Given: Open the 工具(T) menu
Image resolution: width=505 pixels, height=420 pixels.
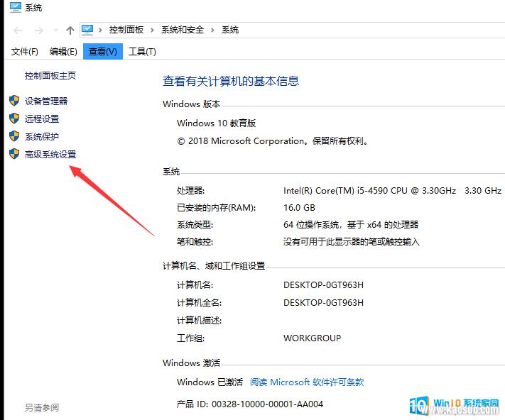Looking at the screenshot, I should coord(142,52).
